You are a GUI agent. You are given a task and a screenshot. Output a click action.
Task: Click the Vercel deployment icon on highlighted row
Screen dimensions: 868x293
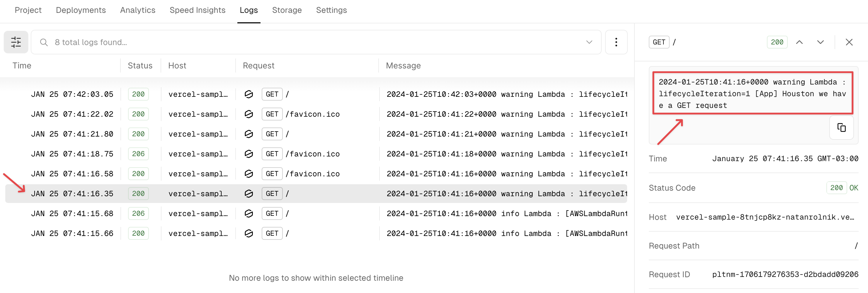pos(249,193)
